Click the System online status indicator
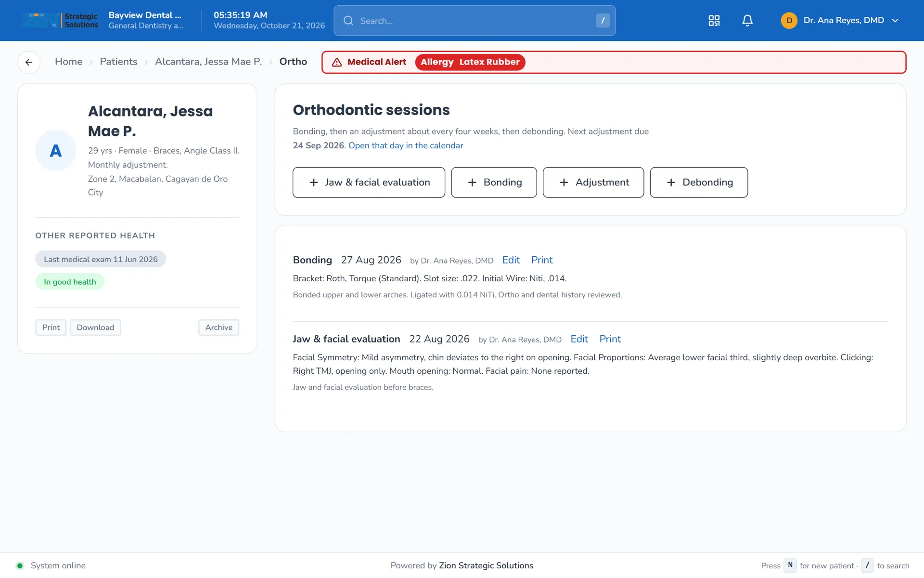 point(51,565)
